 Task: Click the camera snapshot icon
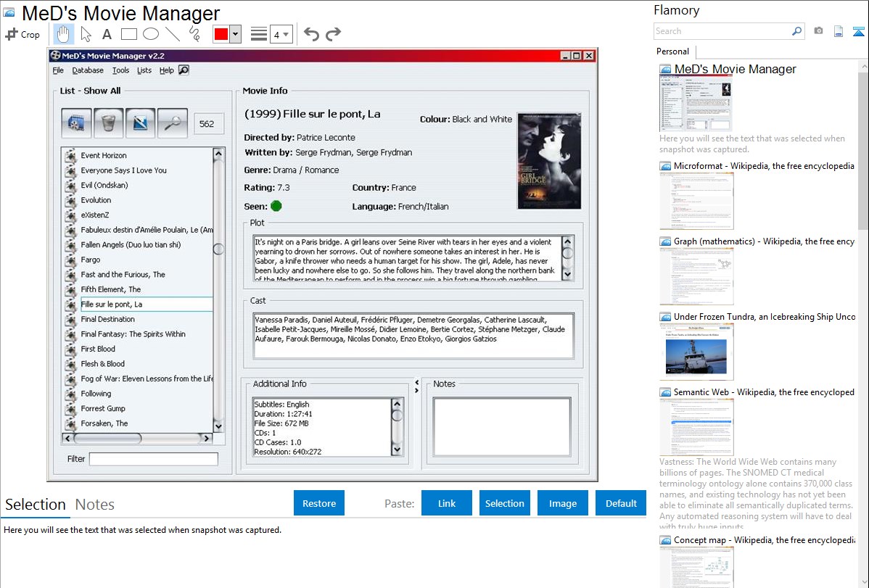tap(818, 31)
